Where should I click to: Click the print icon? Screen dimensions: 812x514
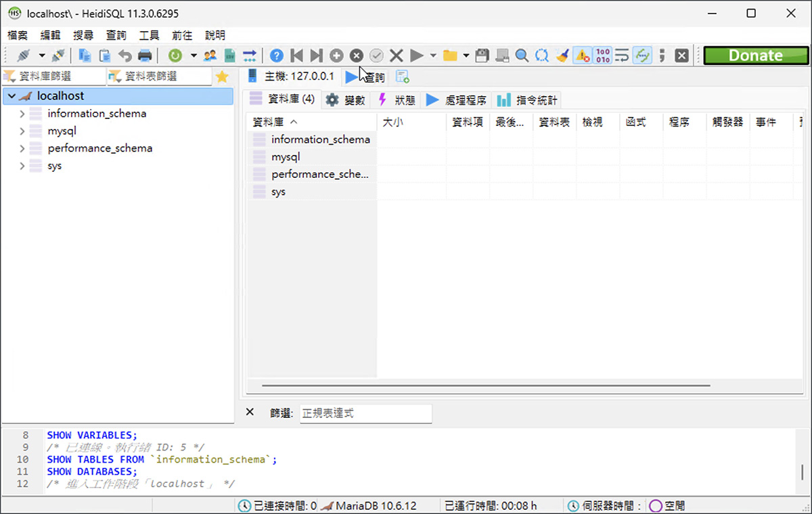click(x=145, y=55)
